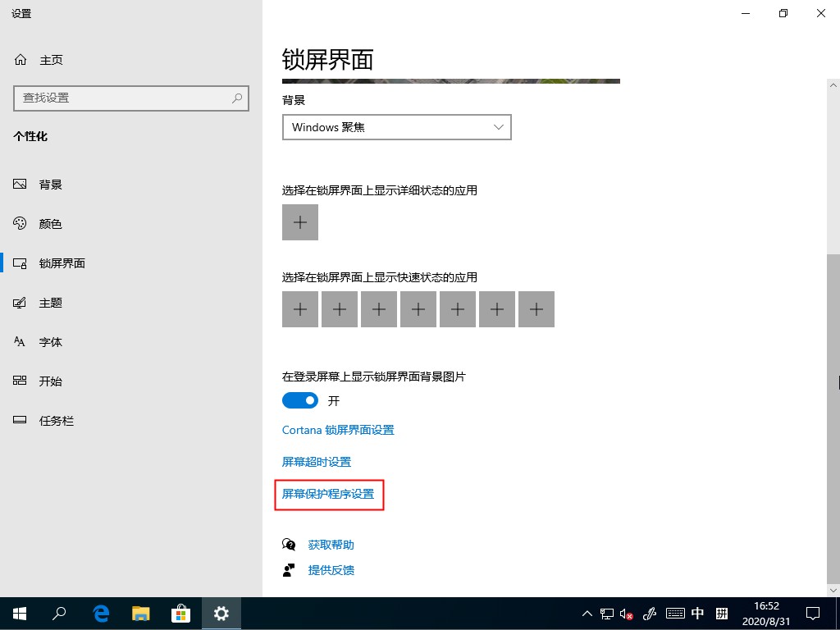
Task: Click the 查找设置 search box
Action: (x=131, y=98)
